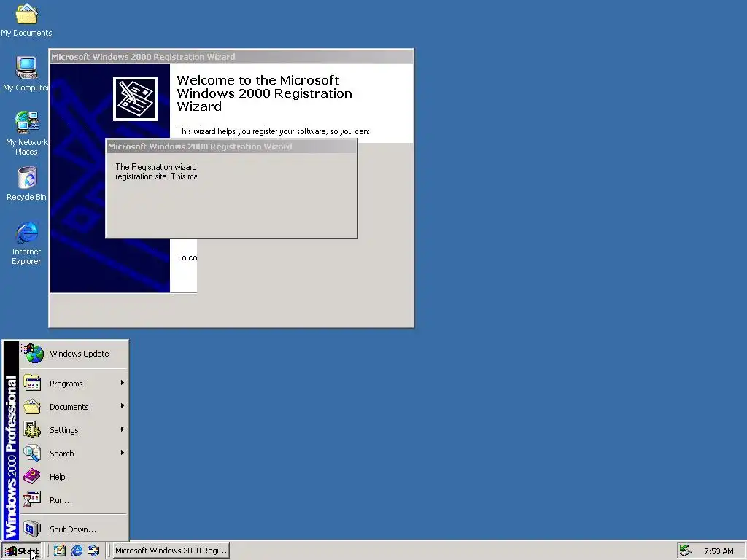Open Settings in the Start menu

pos(74,430)
